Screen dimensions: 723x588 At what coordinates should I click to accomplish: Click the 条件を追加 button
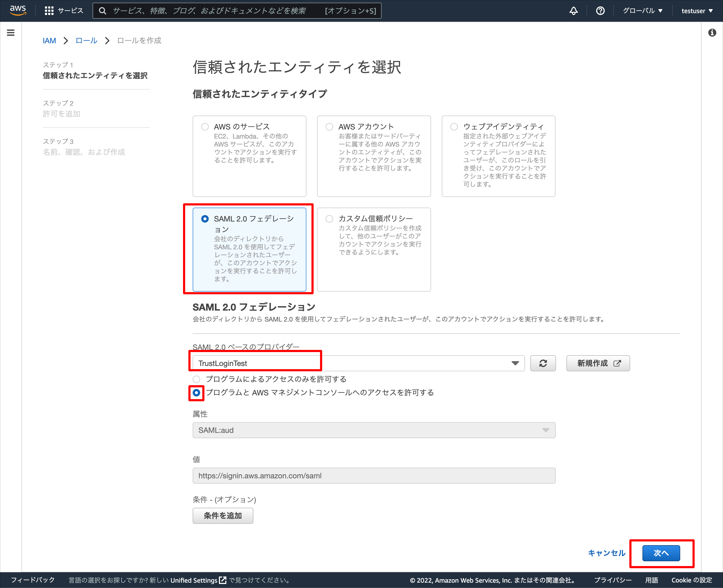pos(223,516)
